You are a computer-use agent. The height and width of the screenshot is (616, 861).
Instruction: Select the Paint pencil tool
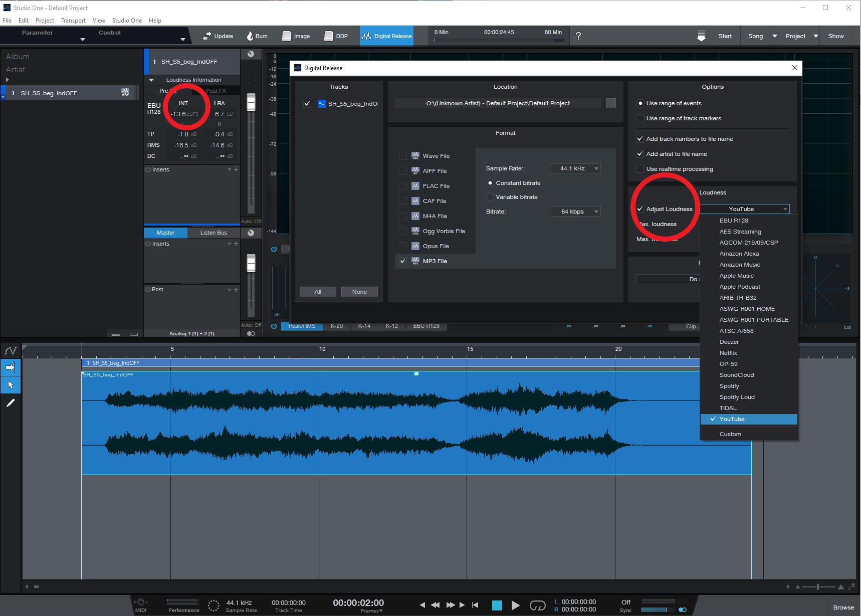click(11, 402)
